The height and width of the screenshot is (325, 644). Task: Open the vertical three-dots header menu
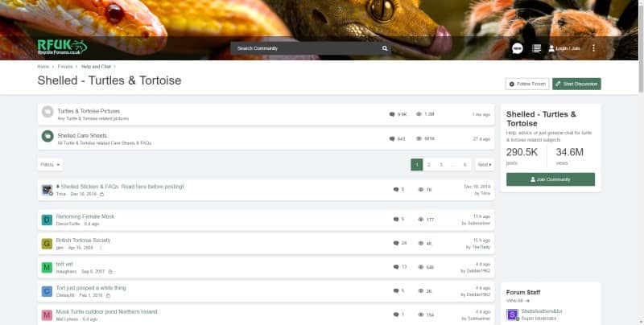click(x=593, y=48)
